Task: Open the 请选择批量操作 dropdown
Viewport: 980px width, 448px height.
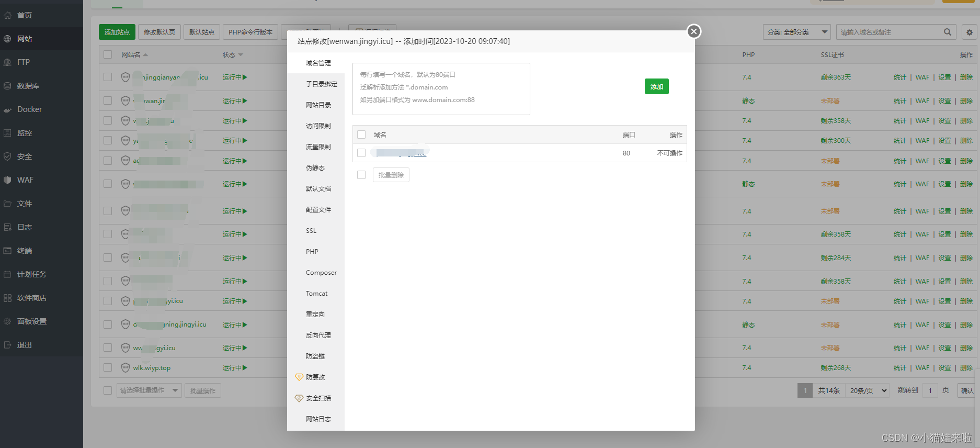Action: pos(149,390)
